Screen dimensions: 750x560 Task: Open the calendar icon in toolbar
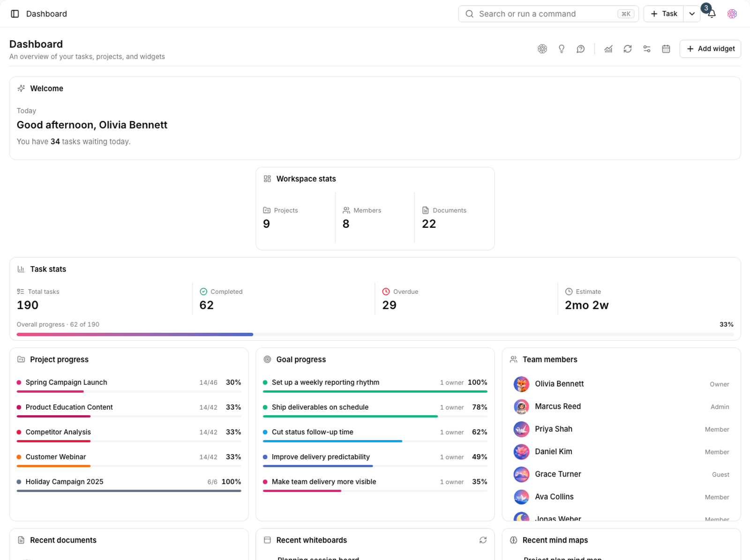pyautogui.click(x=666, y=49)
